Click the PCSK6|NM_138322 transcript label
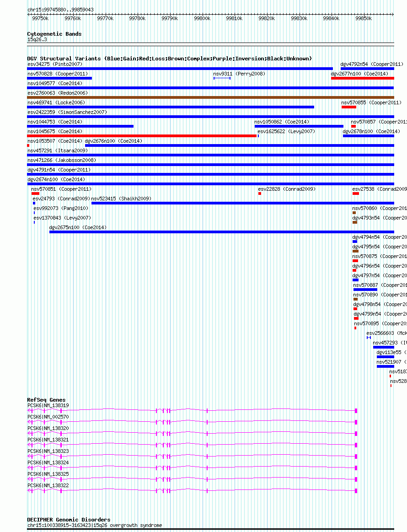 point(48,485)
